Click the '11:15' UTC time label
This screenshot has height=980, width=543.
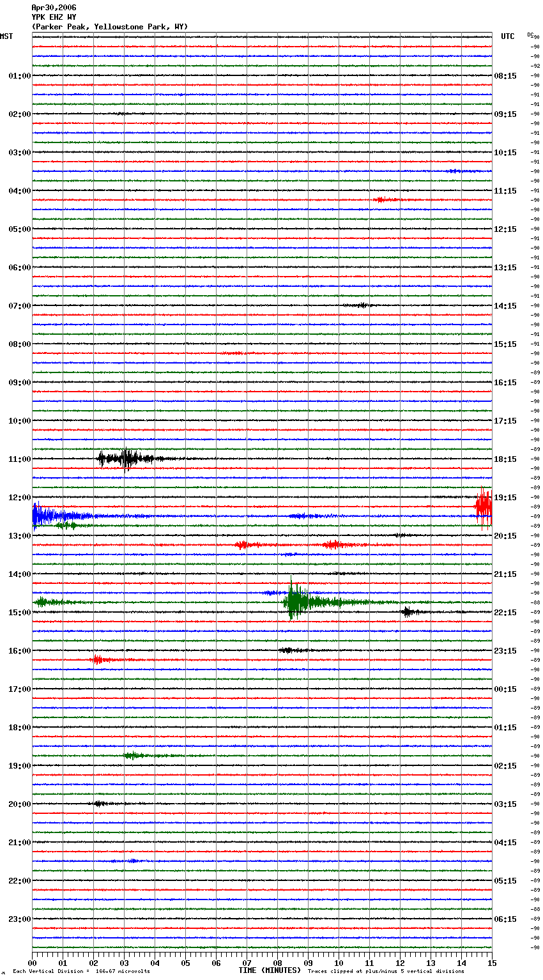click(505, 191)
